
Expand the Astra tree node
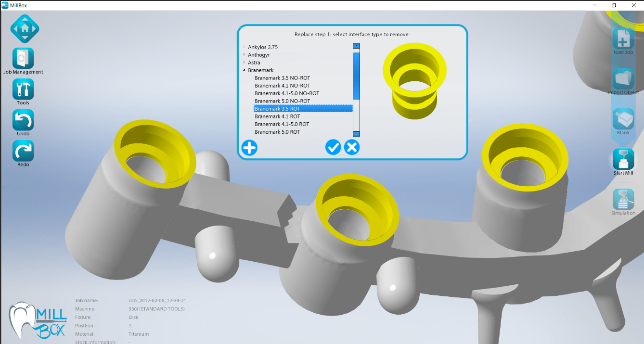(245, 63)
